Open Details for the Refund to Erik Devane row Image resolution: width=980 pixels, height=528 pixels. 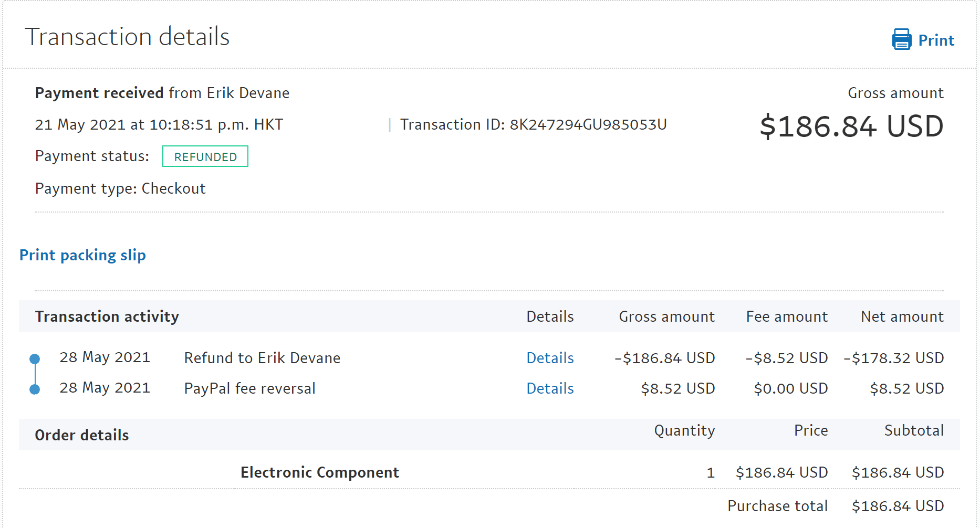click(550, 358)
